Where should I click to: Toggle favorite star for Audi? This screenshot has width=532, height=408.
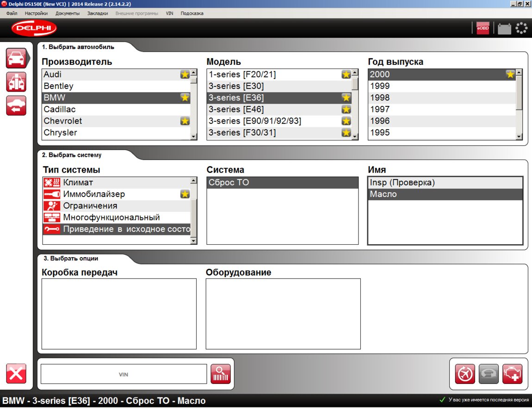(x=185, y=74)
